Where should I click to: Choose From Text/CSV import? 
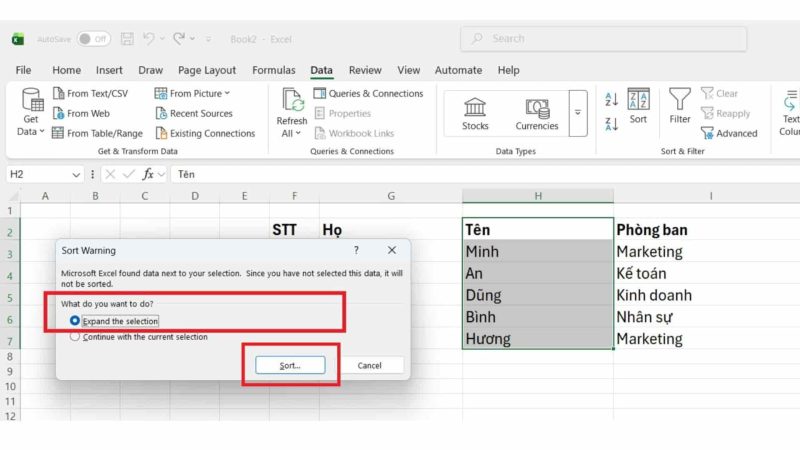[91, 93]
